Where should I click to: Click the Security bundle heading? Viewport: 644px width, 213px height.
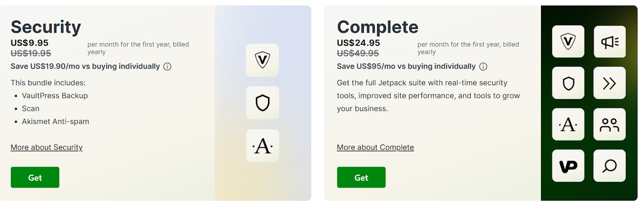(x=46, y=27)
